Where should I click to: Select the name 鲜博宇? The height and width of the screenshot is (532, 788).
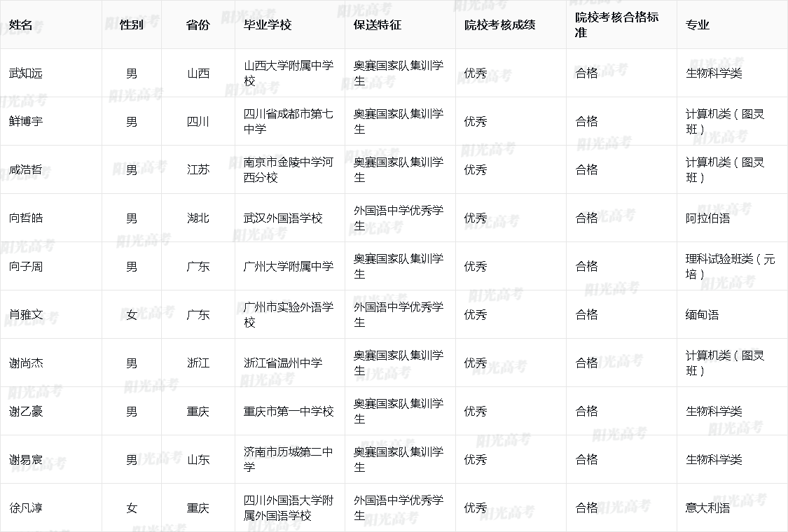(26, 122)
